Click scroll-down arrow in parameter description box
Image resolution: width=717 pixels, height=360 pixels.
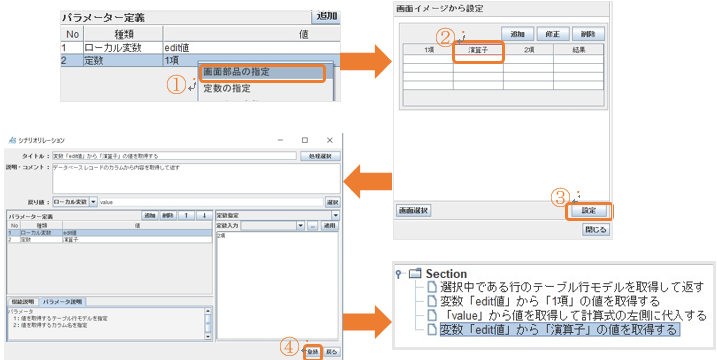tap(209, 336)
